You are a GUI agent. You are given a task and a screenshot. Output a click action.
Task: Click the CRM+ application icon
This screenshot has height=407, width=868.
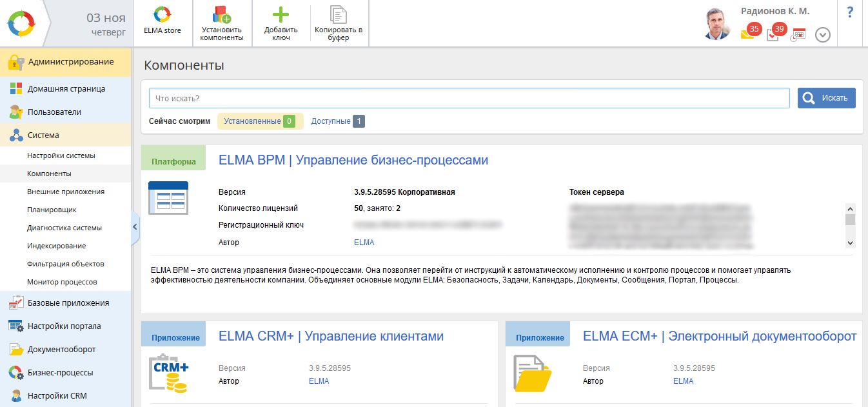169,373
